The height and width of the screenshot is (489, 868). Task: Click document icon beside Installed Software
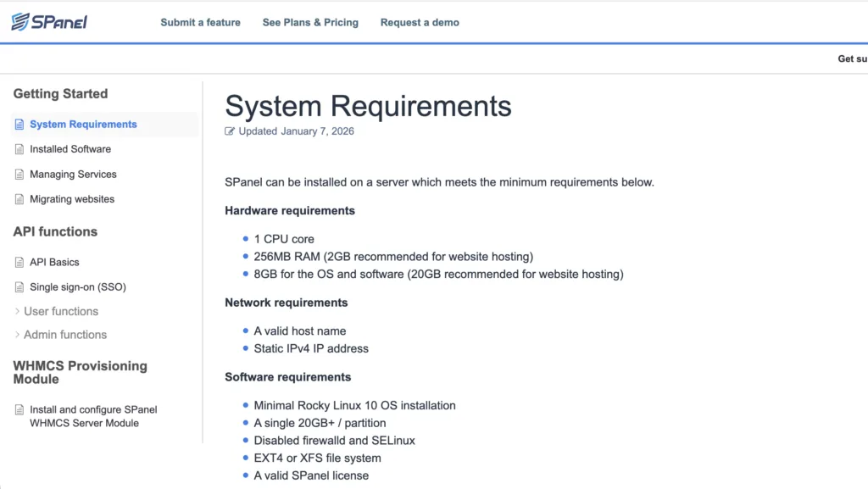pos(19,149)
